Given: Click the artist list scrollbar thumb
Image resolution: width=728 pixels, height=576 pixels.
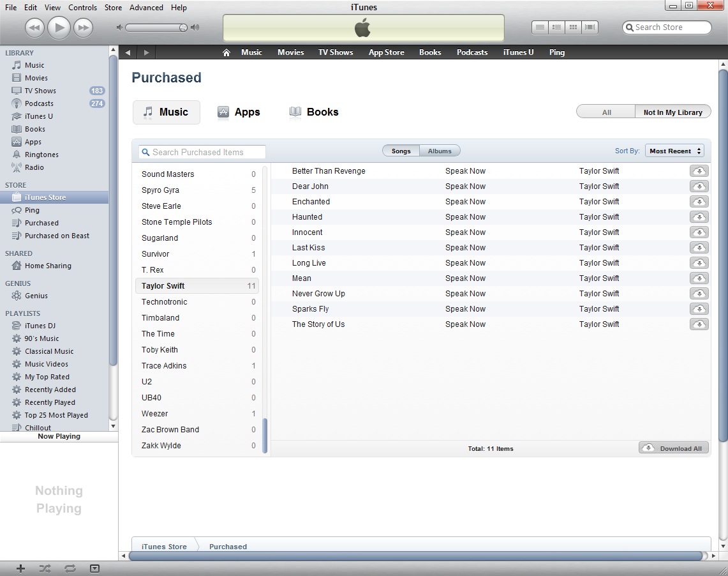Looking at the screenshot, I should [x=265, y=436].
